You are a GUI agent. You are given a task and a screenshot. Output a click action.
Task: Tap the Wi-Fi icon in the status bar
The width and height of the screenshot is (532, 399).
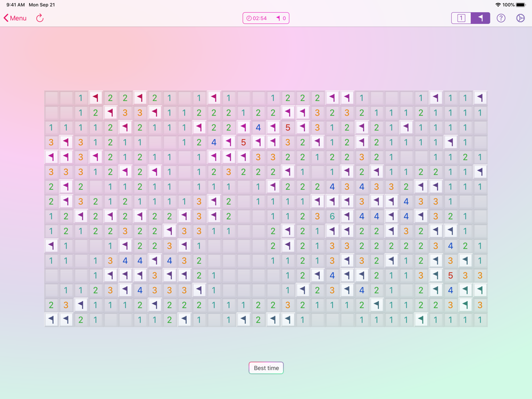(x=498, y=5)
